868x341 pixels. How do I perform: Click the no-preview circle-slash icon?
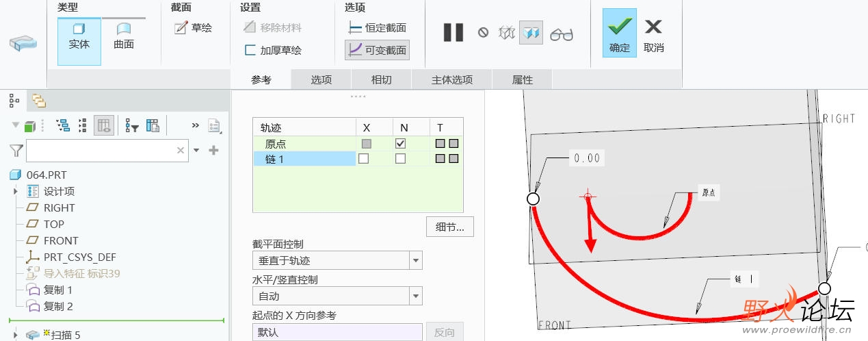pos(483,32)
